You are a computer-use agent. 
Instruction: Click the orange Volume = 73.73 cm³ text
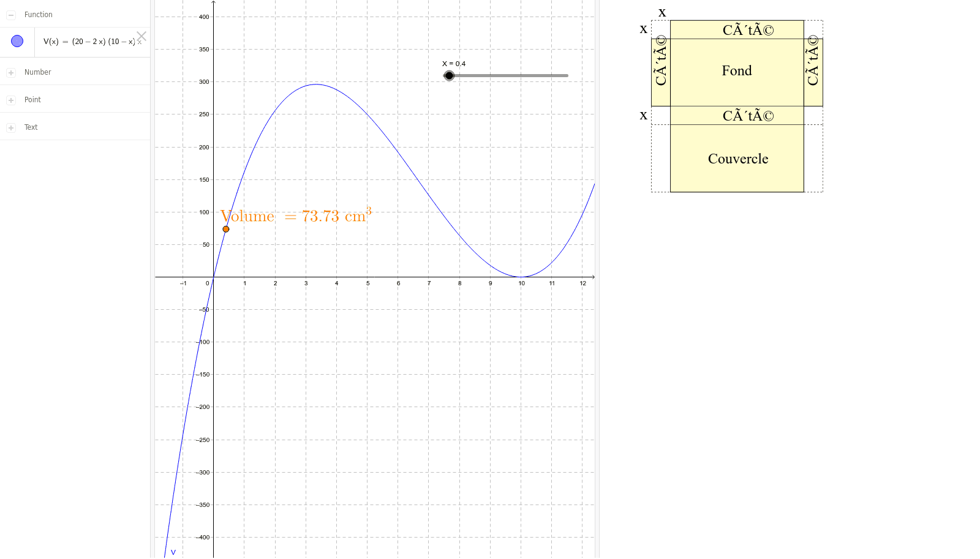click(x=296, y=216)
